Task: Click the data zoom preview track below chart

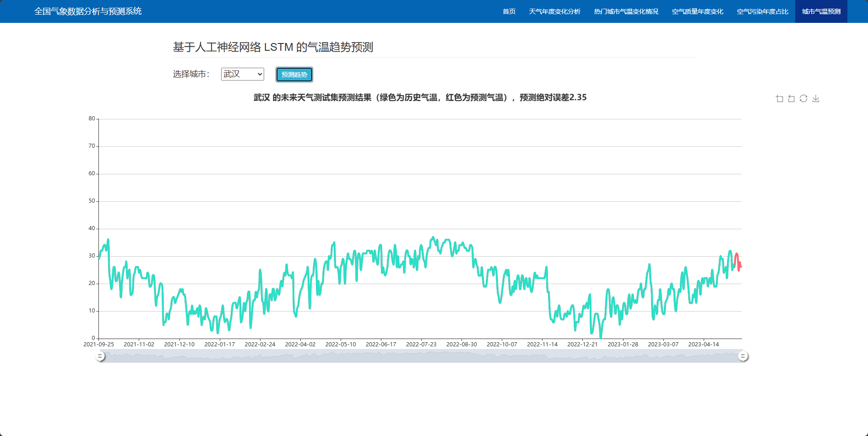Action: 421,356
